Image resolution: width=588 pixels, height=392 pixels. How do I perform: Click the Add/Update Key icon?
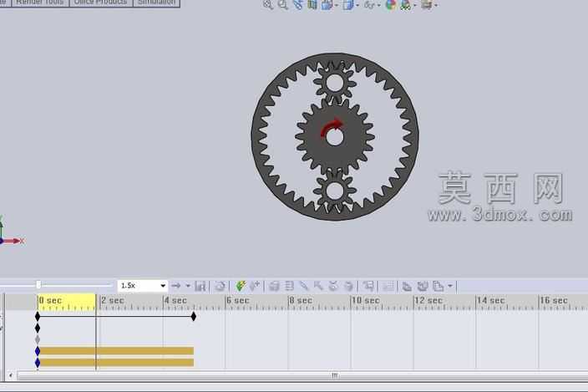255,286
